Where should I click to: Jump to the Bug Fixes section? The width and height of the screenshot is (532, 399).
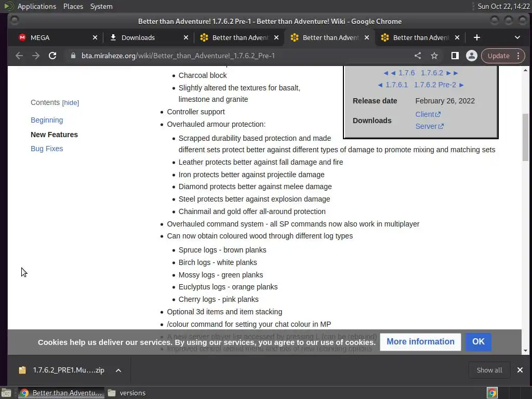click(47, 149)
